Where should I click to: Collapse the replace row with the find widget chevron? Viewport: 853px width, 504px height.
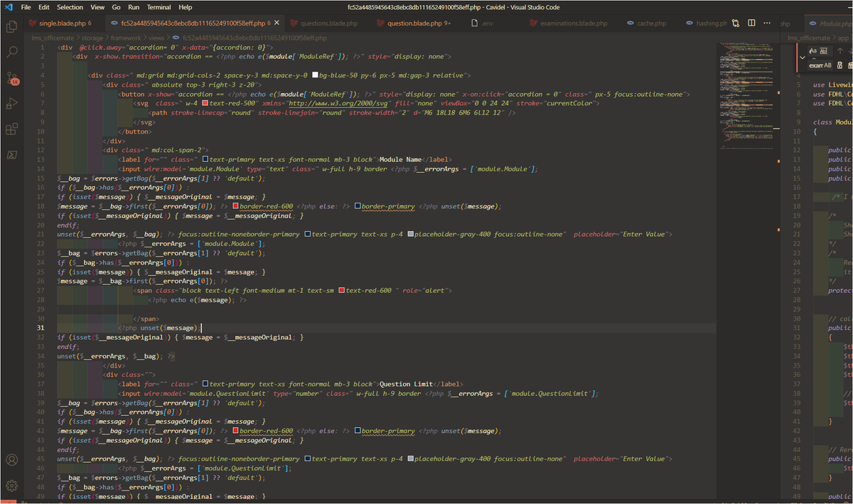point(802,58)
